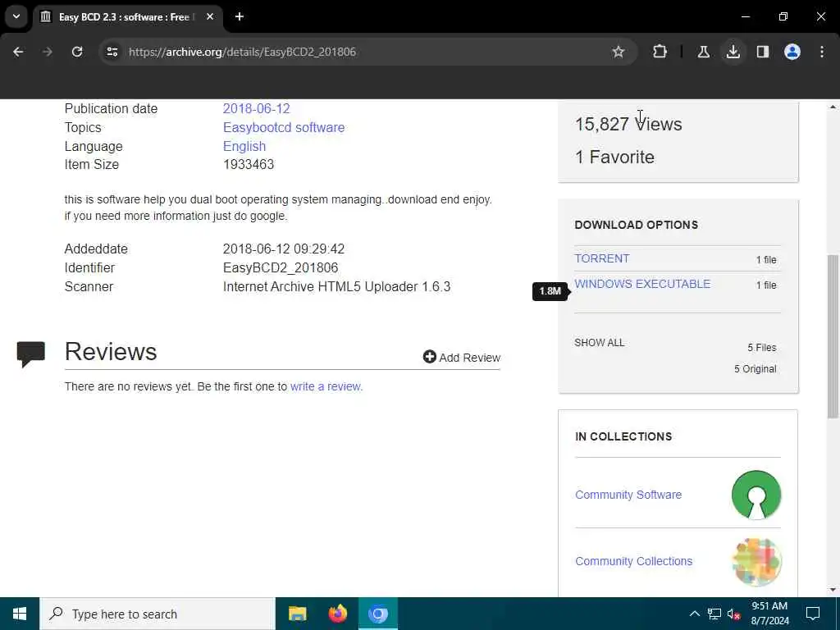Show browser downloads

point(733,52)
